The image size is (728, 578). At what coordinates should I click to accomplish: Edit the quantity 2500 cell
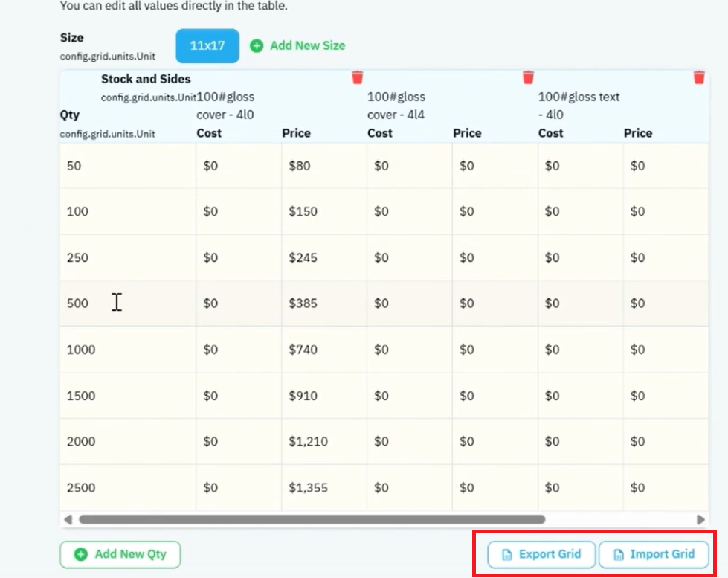coord(128,487)
